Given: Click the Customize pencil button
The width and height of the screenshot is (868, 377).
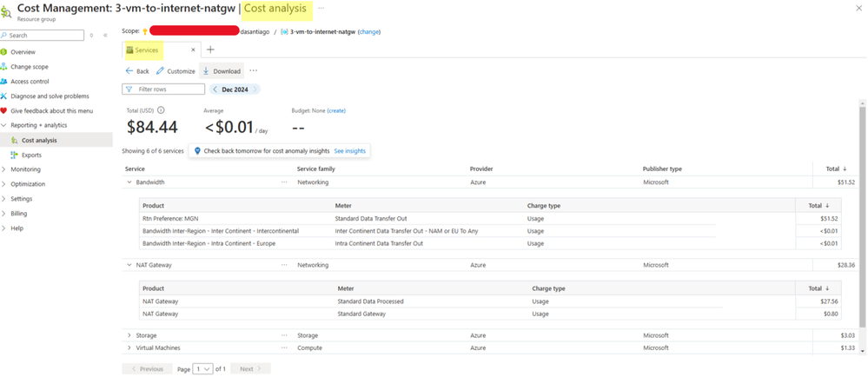Looking at the screenshot, I should (x=176, y=71).
